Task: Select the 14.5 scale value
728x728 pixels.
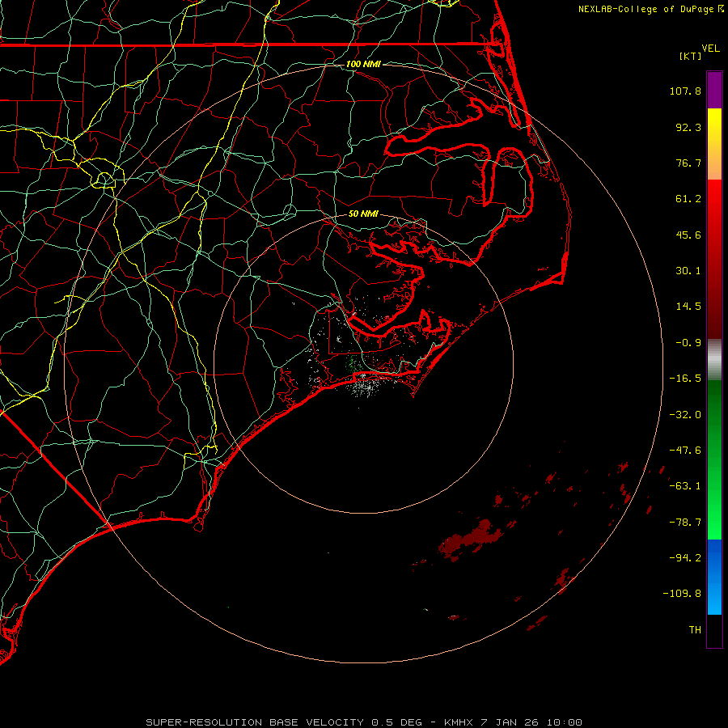Action: click(688, 307)
